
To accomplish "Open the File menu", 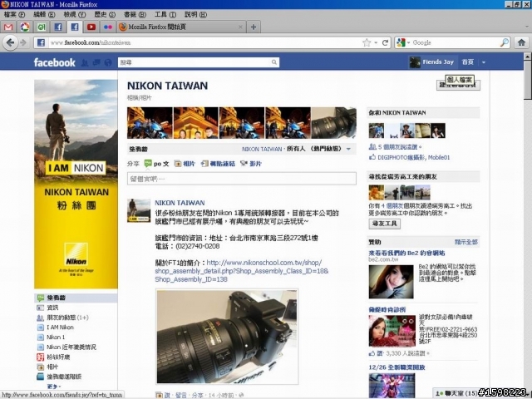I will (x=15, y=15).
